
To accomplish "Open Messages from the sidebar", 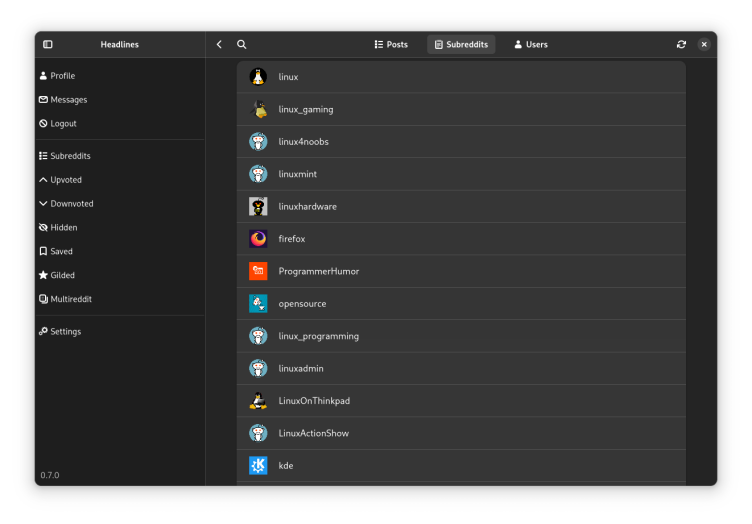I will (x=68, y=100).
